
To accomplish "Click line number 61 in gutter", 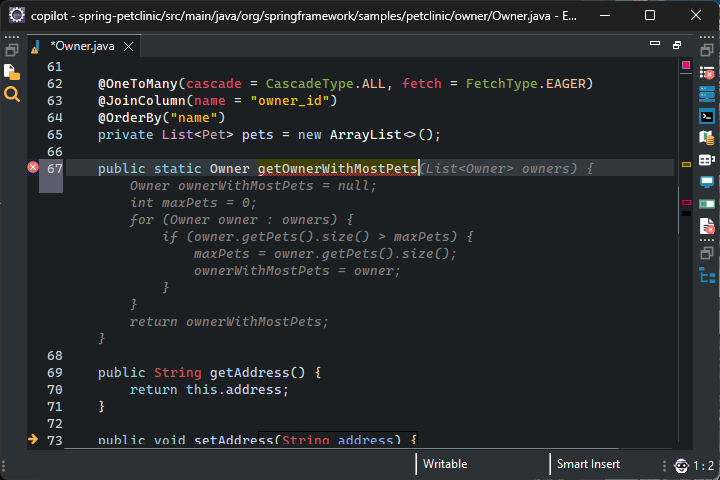I will click(55, 67).
